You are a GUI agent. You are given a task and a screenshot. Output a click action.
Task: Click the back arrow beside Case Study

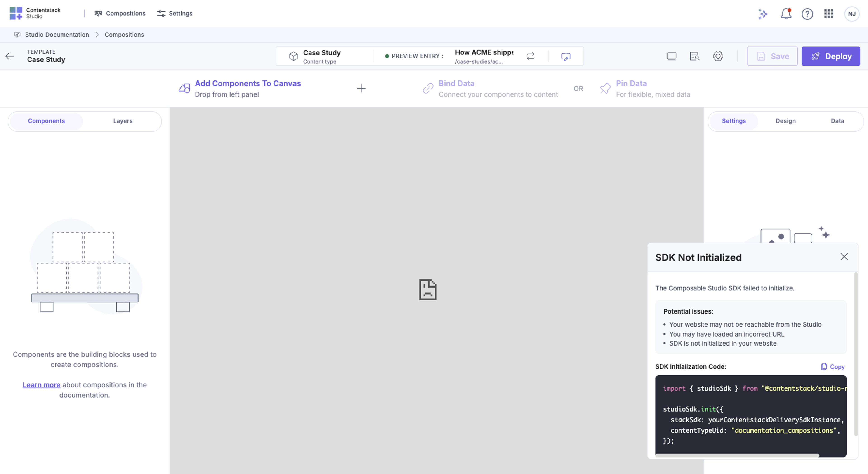point(9,56)
